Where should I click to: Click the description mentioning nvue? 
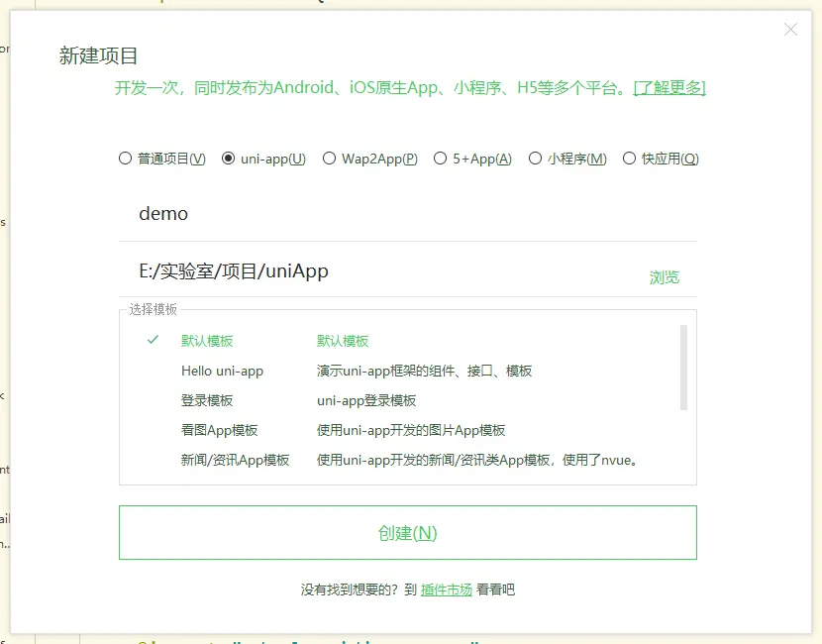click(477, 460)
